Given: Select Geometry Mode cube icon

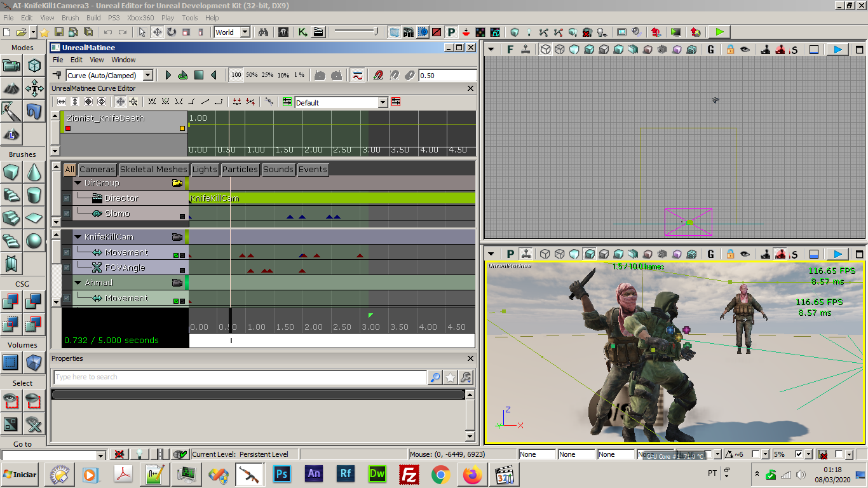Looking at the screenshot, I should (34, 65).
